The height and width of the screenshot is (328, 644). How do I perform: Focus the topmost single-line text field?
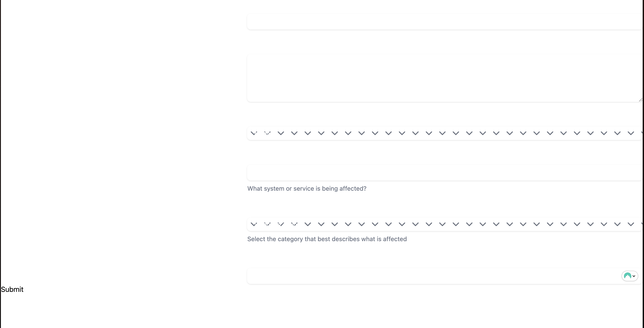444,21
